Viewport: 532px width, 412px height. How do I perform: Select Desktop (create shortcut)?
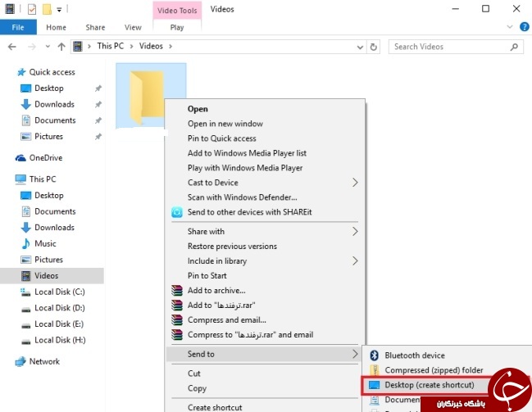point(430,385)
